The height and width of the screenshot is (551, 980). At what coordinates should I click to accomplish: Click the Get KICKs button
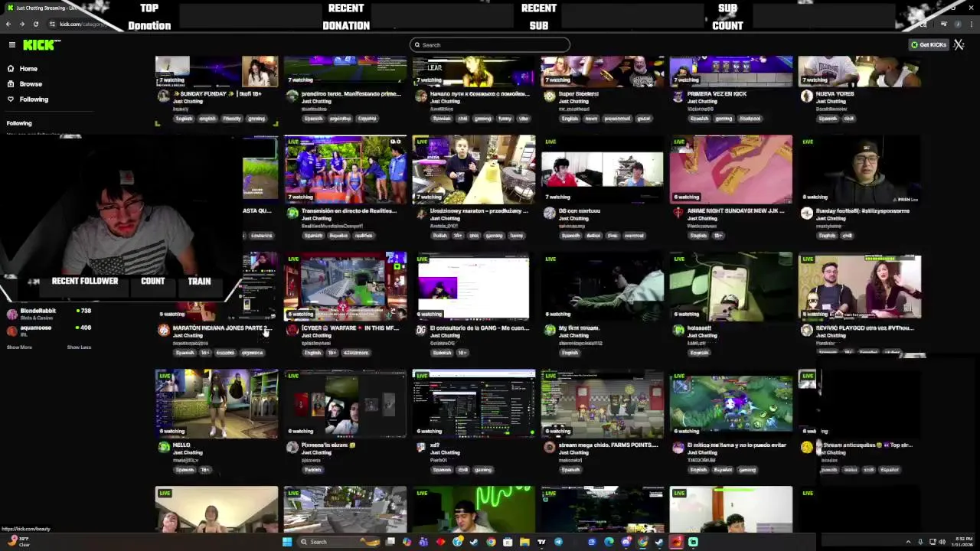click(929, 45)
